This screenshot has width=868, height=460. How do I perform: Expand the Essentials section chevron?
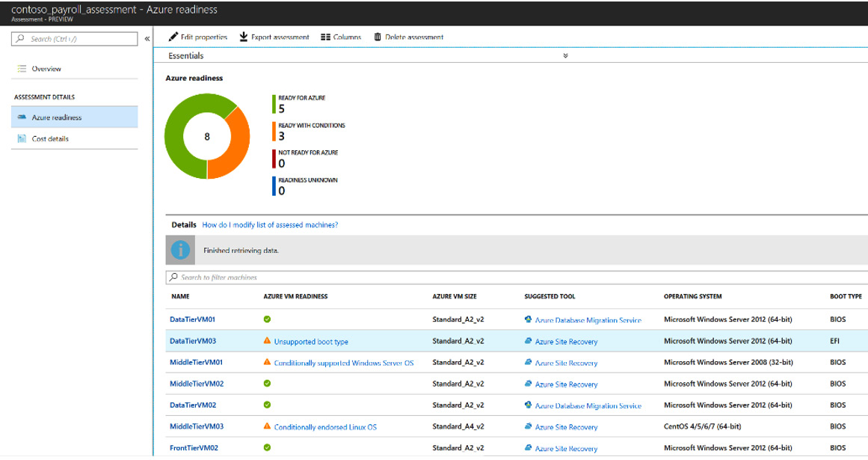pyautogui.click(x=565, y=56)
